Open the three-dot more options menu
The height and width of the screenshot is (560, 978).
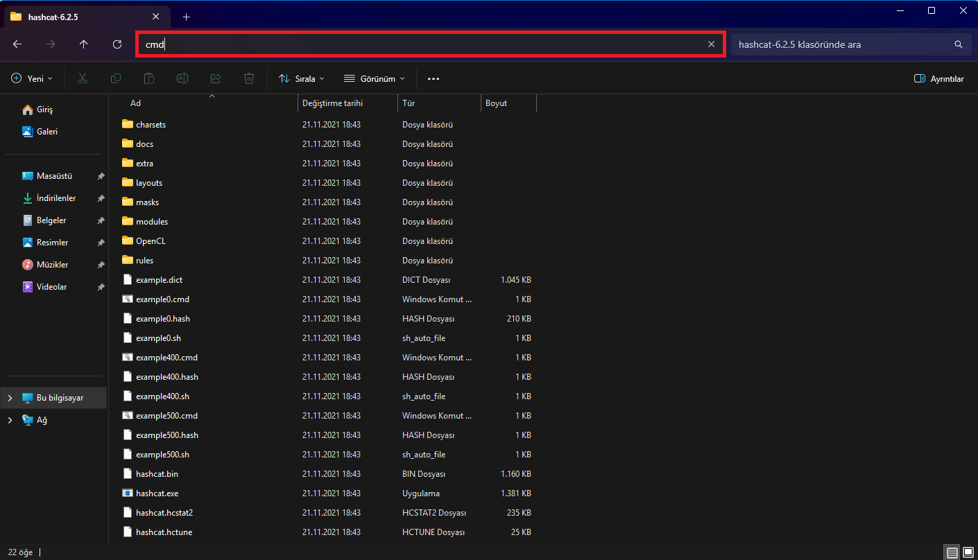434,79
